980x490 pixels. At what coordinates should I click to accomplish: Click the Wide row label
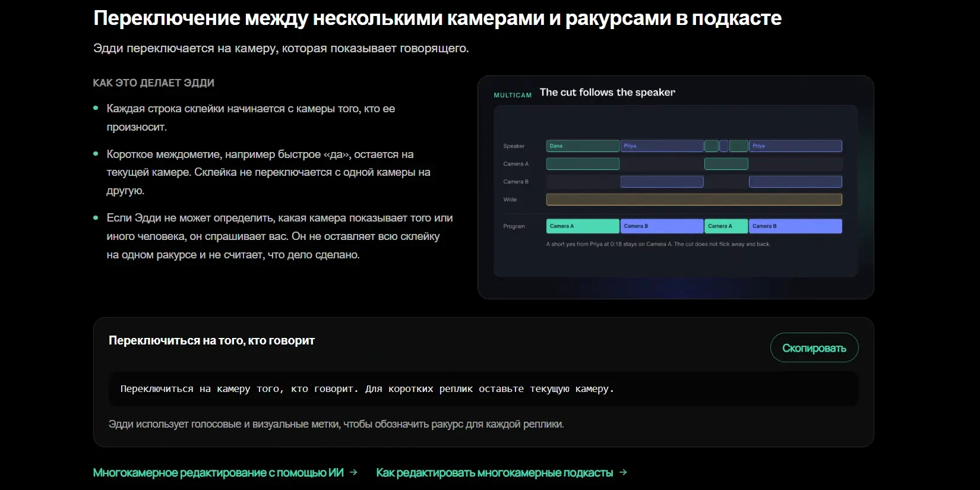510,200
